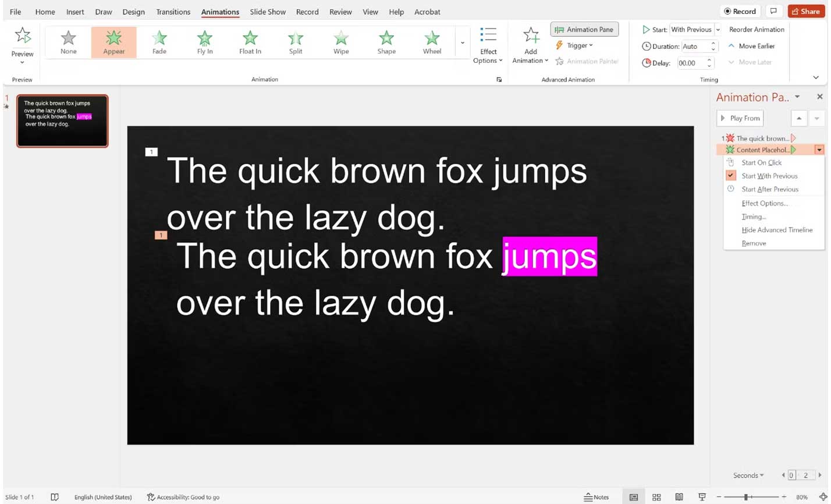Apply the Appear animation effect
This screenshot has width=831, height=504.
pyautogui.click(x=113, y=41)
